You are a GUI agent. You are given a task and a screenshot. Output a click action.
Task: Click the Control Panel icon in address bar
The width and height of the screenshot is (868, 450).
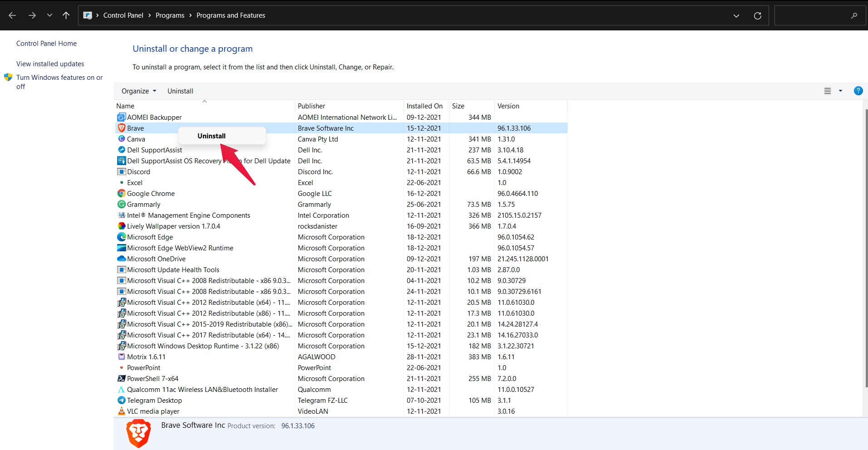(88, 15)
